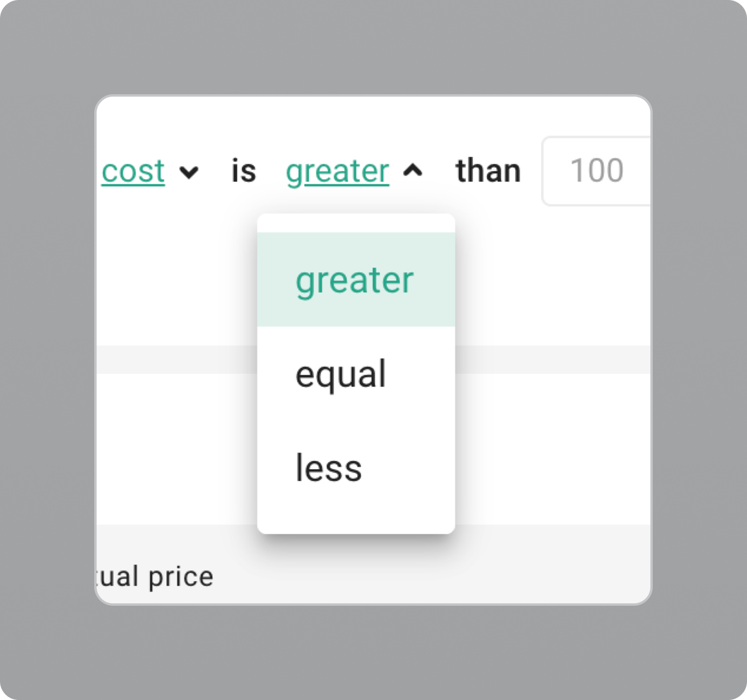The image size is (747, 700).
Task: Click the chevron icon after the cost label
Action: [189, 173]
